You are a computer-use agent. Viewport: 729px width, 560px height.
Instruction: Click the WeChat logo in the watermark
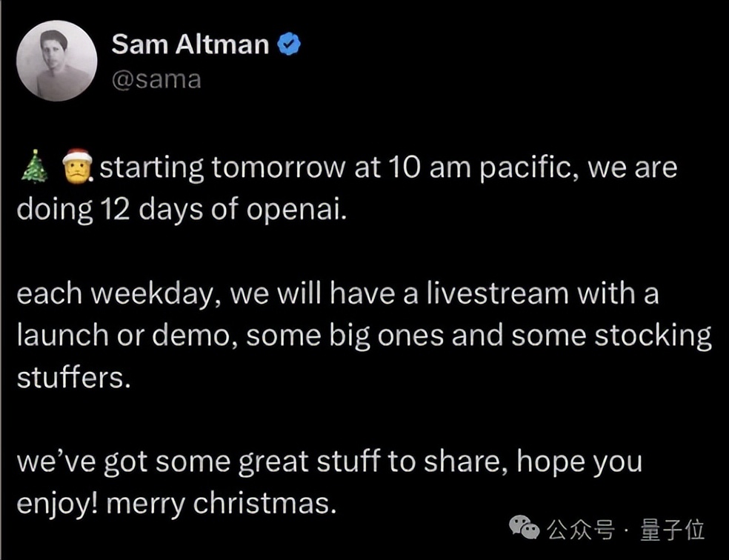tap(526, 529)
